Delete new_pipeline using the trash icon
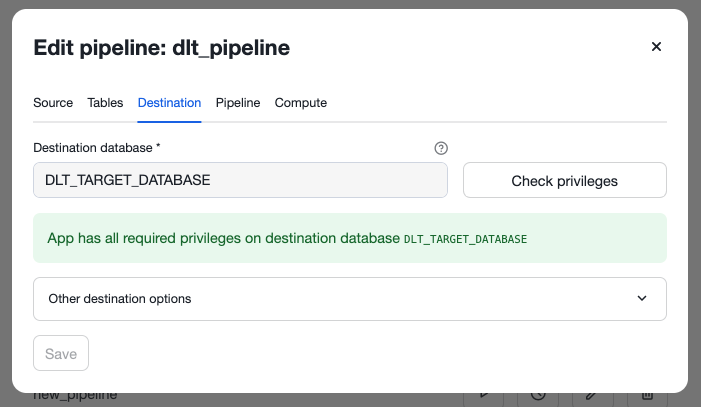This screenshot has width=701, height=407. point(646,396)
